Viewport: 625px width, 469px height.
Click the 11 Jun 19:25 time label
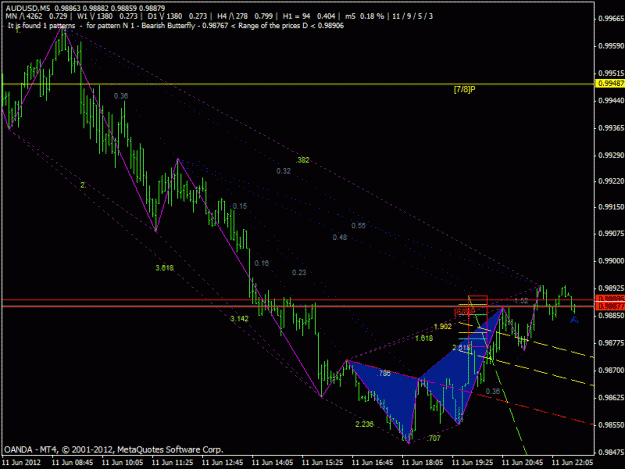pos(473,462)
